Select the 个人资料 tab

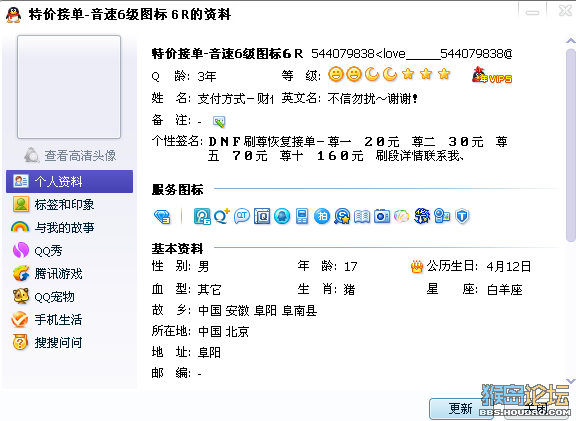point(69,181)
